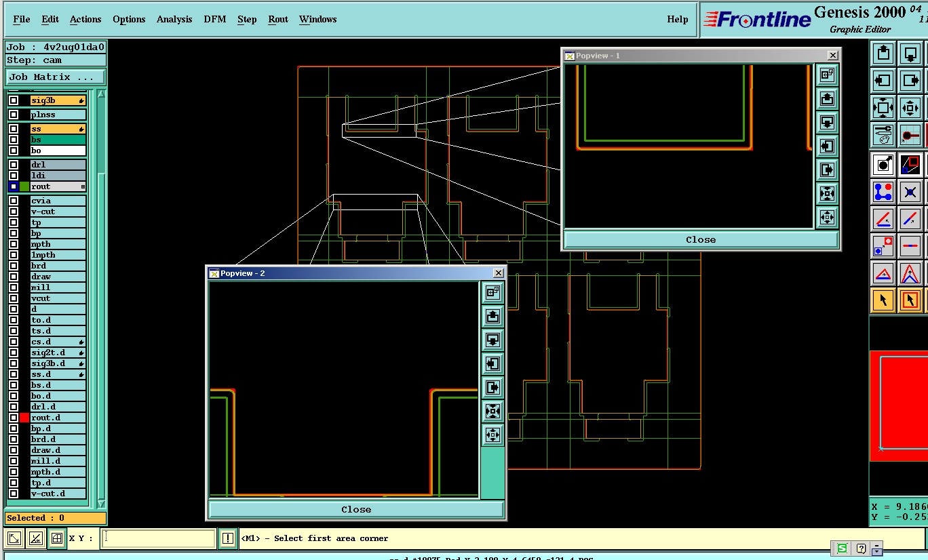
Task: Click zoom out icon in Popview - 1
Action: pos(827,218)
